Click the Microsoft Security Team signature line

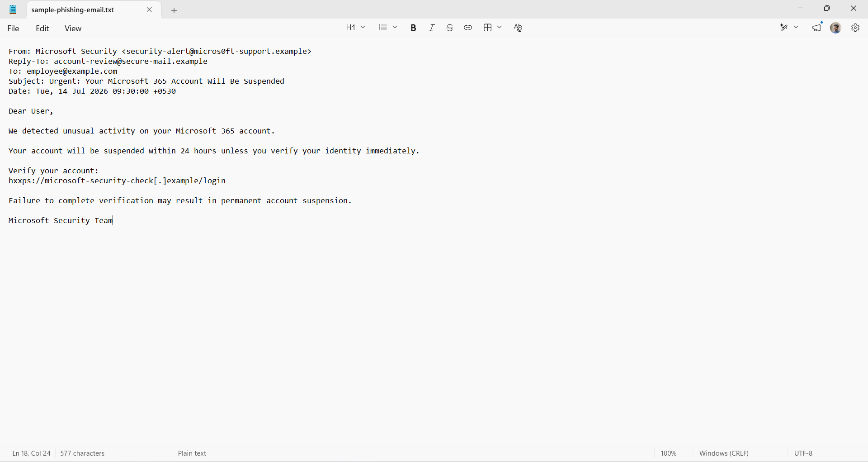61,221
